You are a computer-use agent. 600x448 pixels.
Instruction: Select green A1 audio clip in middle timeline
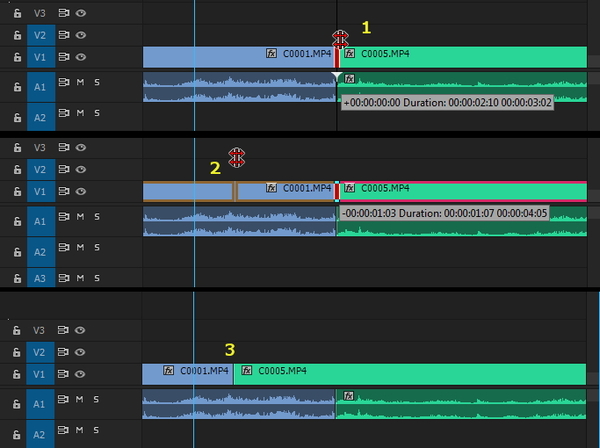coord(461,222)
